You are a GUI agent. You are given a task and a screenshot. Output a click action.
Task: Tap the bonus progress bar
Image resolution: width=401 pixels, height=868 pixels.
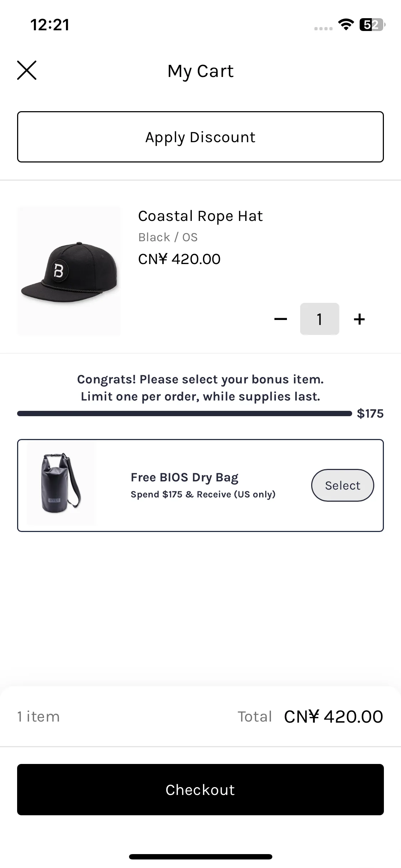(x=184, y=413)
